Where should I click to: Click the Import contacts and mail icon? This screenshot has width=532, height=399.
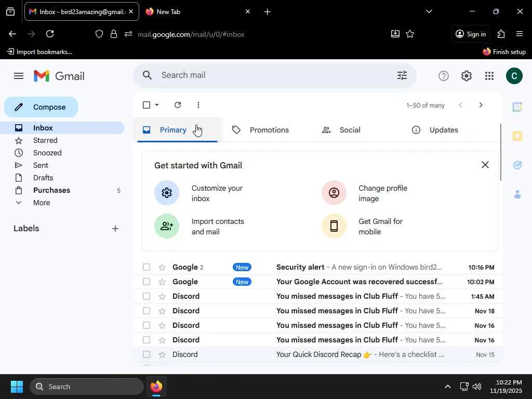167,226
